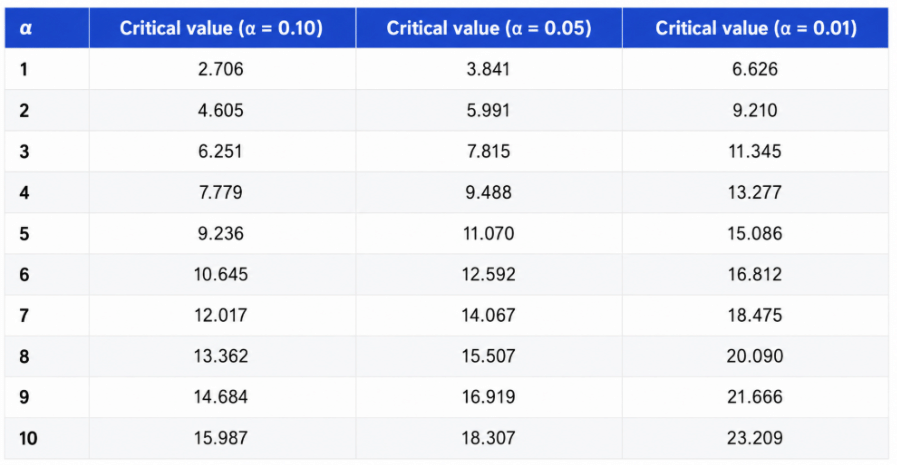Select row label 10
The height and width of the screenshot is (465, 897).
pos(28,439)
